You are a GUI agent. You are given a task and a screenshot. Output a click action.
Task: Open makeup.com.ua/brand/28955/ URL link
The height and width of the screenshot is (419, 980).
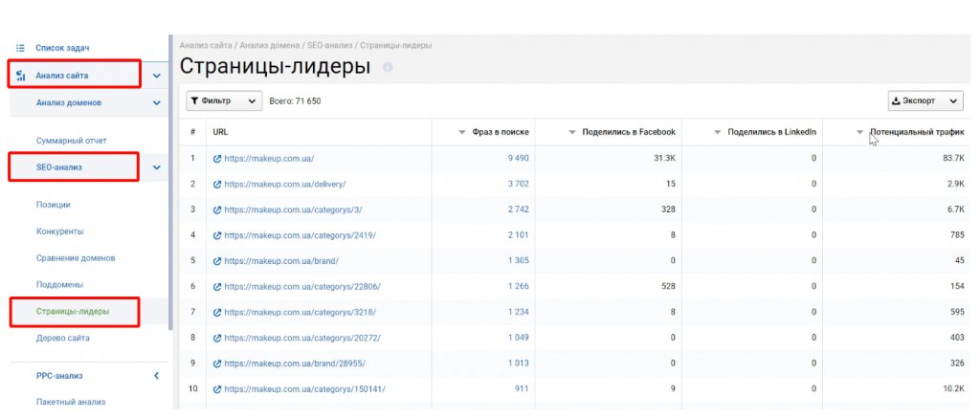(295, 364)
